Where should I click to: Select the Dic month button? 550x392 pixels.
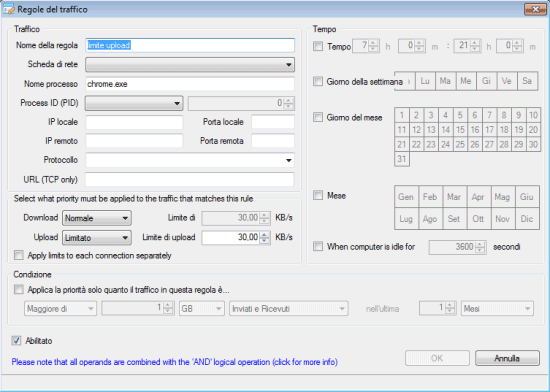click(527, 218)
